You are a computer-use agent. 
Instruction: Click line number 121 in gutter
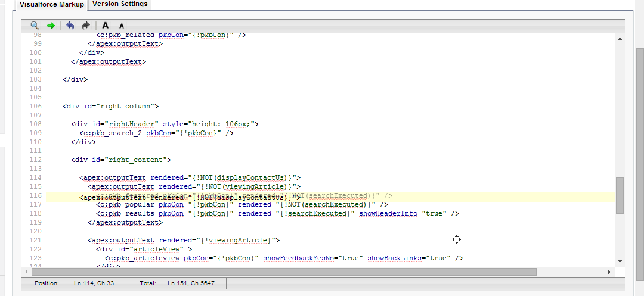tap(35, 240)
